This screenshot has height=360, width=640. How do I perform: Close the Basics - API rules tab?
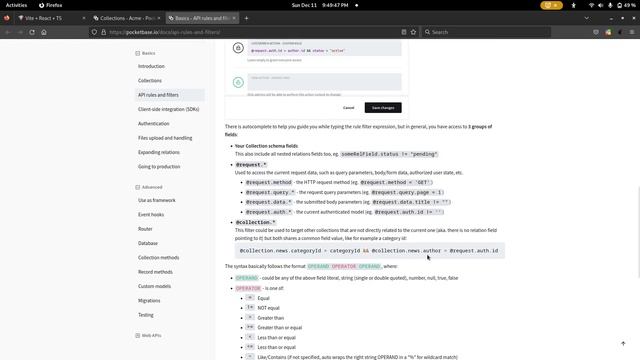click(234, 18)
